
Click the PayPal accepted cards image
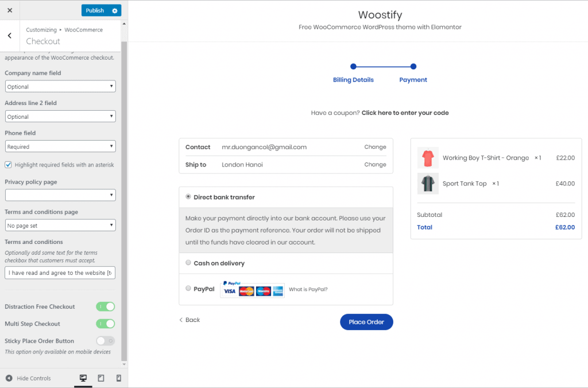coord(253,289)
